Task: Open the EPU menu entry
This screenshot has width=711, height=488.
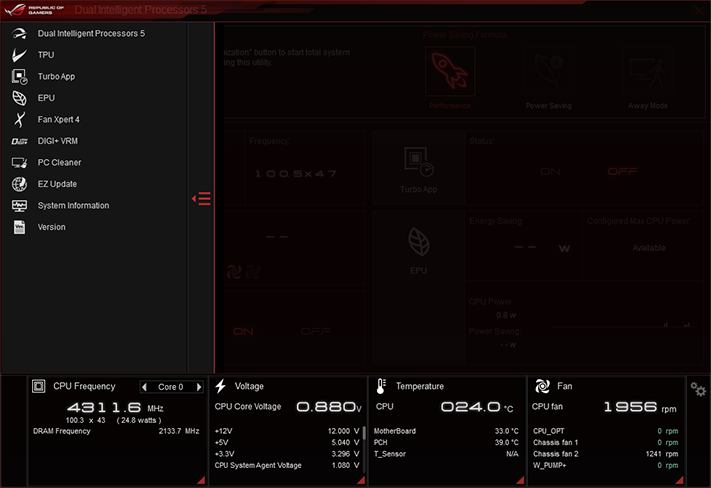Action: point(46,98)
